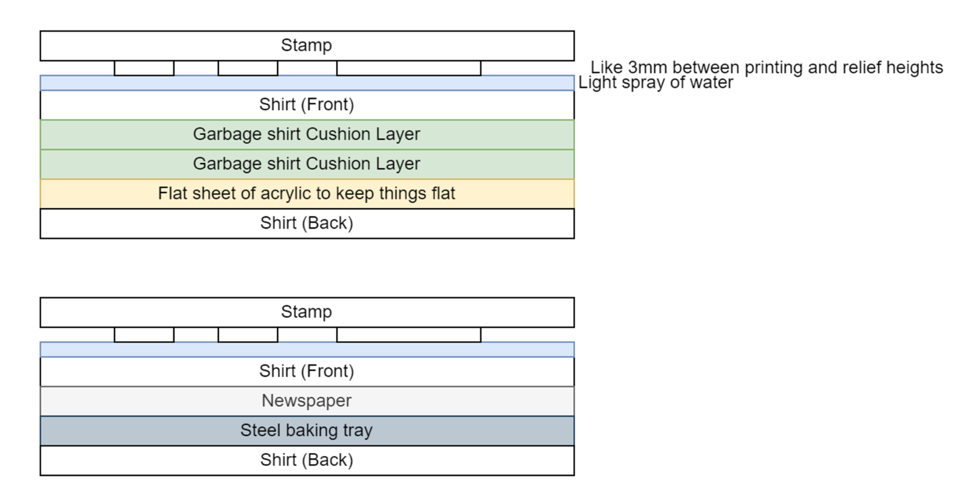Click the 'Light spray of water' label
980x502 pixels.
pyautogui.click(x=656, y=83)
